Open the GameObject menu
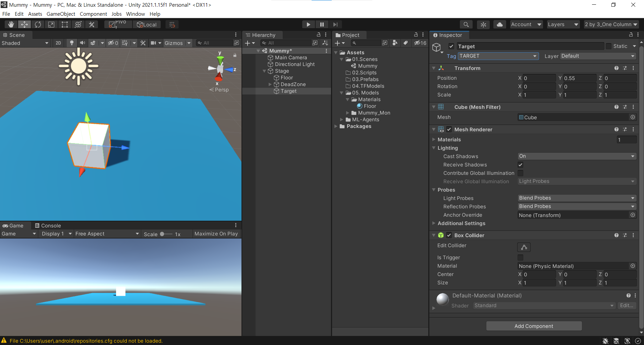The width and height of the screenshot is (644, 345). (x=61, y=14)
